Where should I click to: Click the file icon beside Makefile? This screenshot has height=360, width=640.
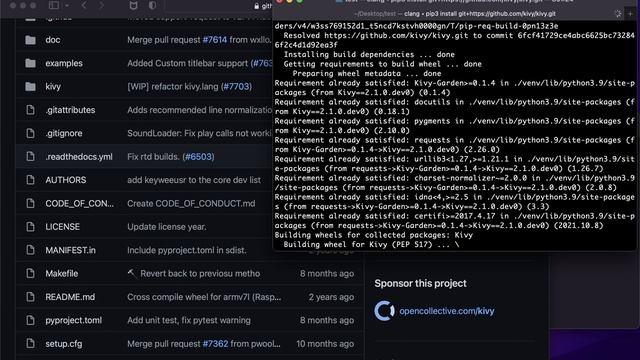pos(31,273)
